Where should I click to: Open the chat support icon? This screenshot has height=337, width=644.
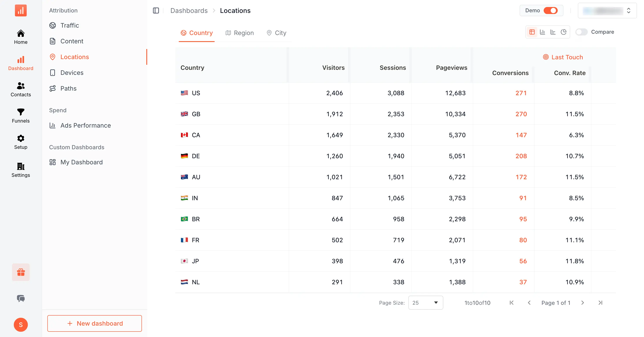(x=21, y=298)
